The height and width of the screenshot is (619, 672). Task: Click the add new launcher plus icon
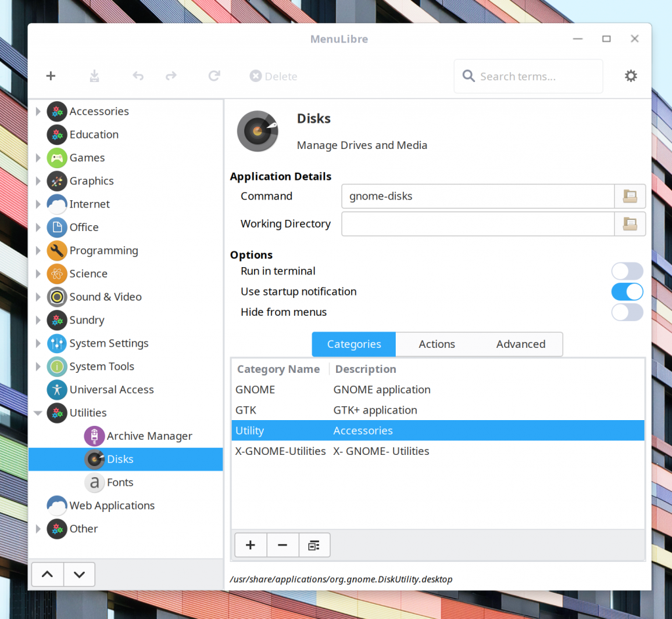[51, 76]
